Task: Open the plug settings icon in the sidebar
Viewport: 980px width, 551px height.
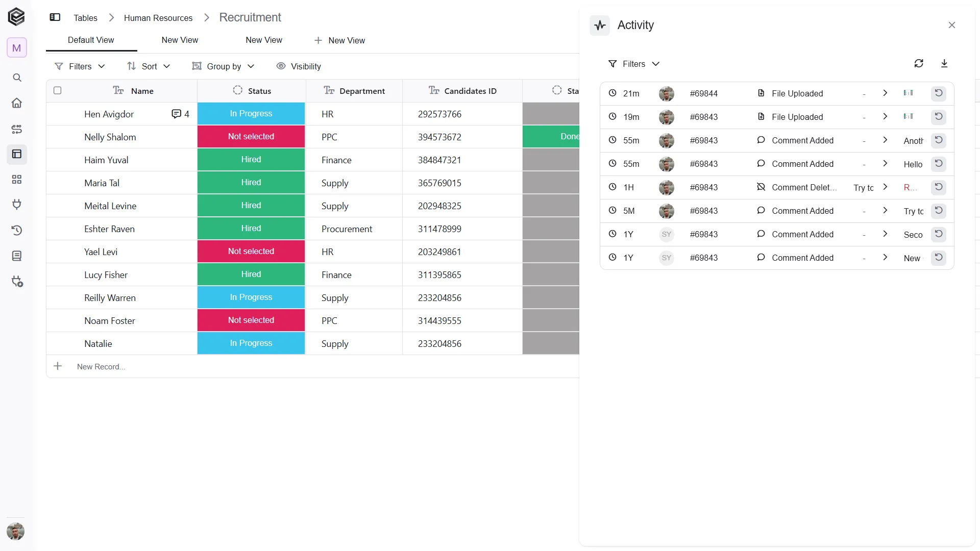Action: 17,282
